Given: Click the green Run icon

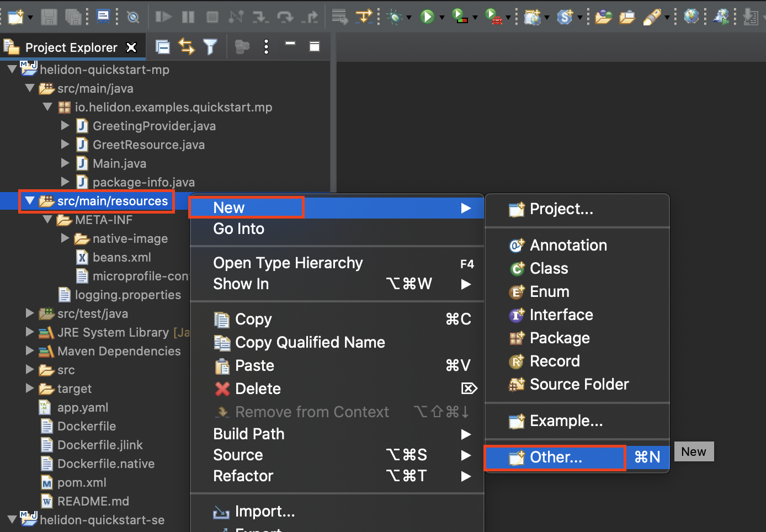Looking at the screenshot, I should point(427,17).
